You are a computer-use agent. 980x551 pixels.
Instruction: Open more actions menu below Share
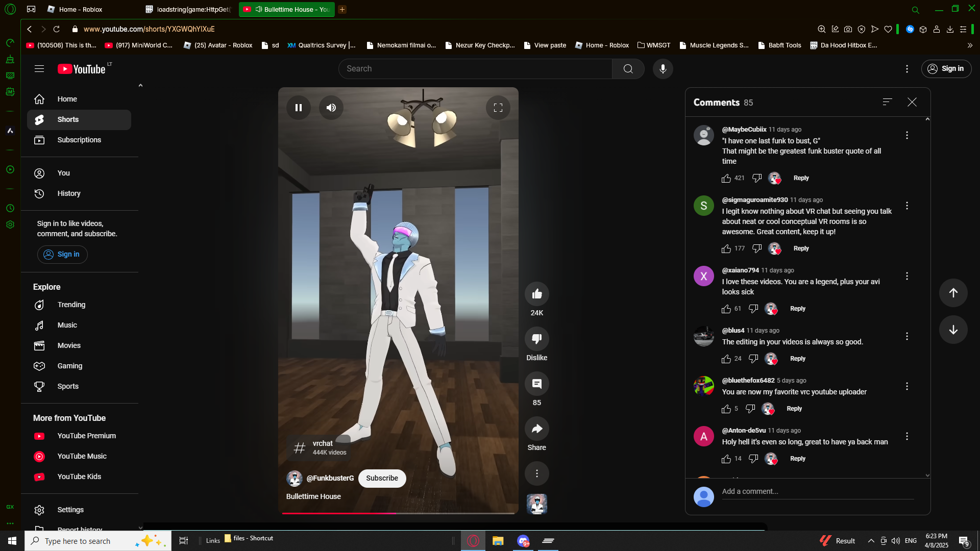536,473
